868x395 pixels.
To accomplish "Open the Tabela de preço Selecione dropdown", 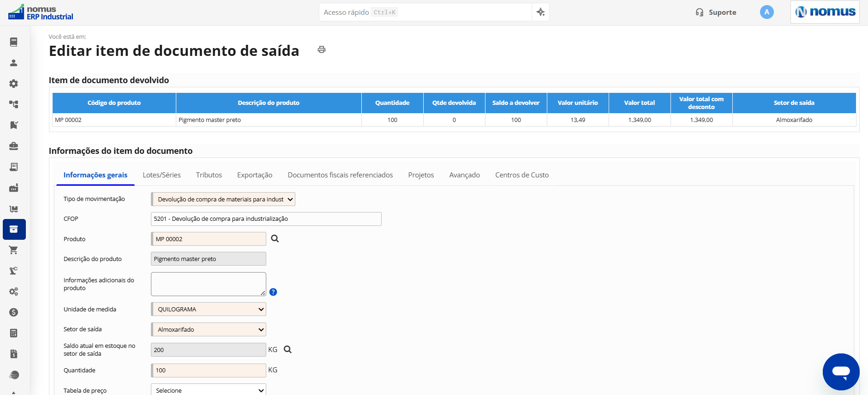I will pos(209,390).
